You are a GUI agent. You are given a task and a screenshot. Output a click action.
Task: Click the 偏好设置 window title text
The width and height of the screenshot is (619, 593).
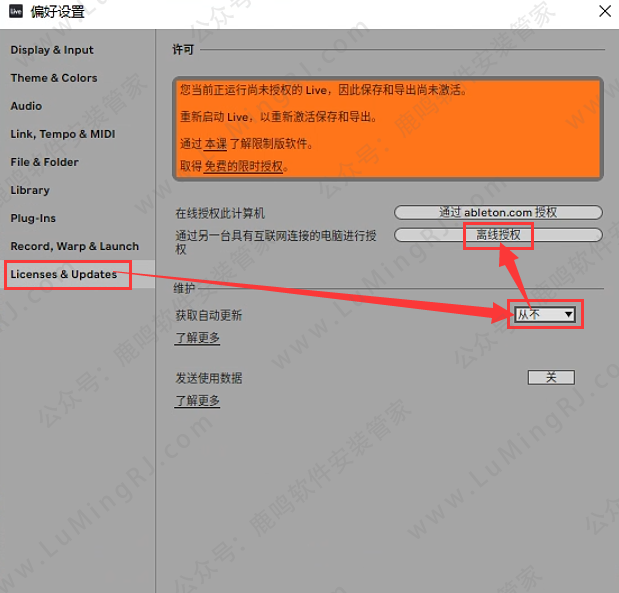[x=58, y=11]
